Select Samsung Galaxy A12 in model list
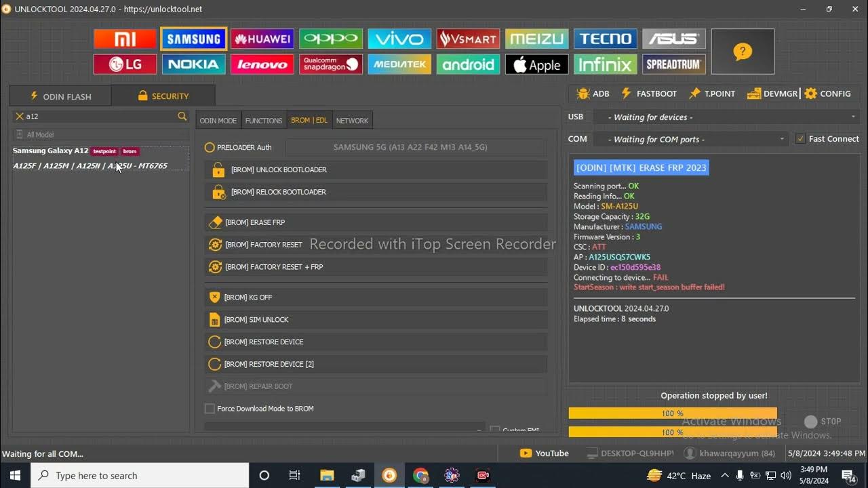The width and height of the screenshot is (868, 488). pyautogui.click(x=100, y=159)
